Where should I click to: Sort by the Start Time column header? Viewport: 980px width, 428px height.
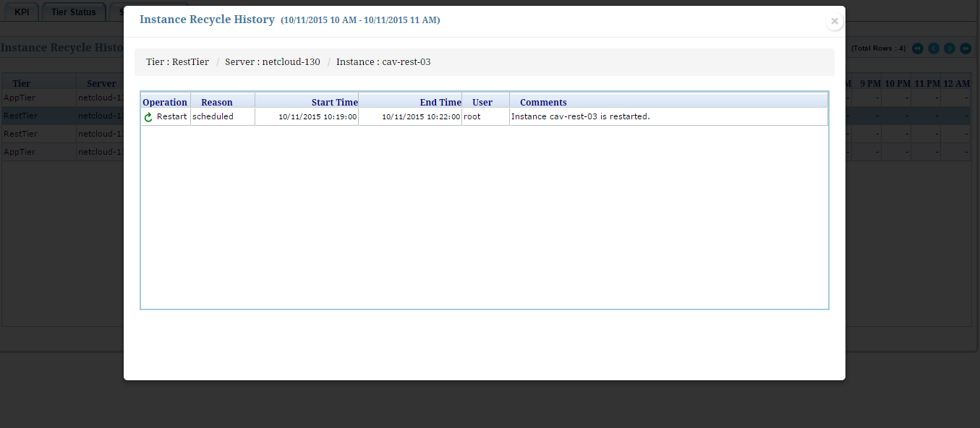tap(307, 102)
